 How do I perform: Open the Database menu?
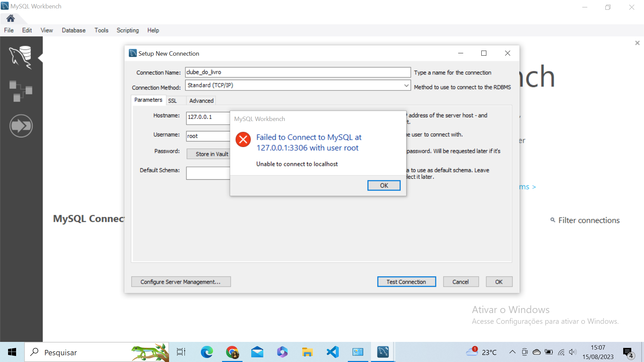(73, 30)
